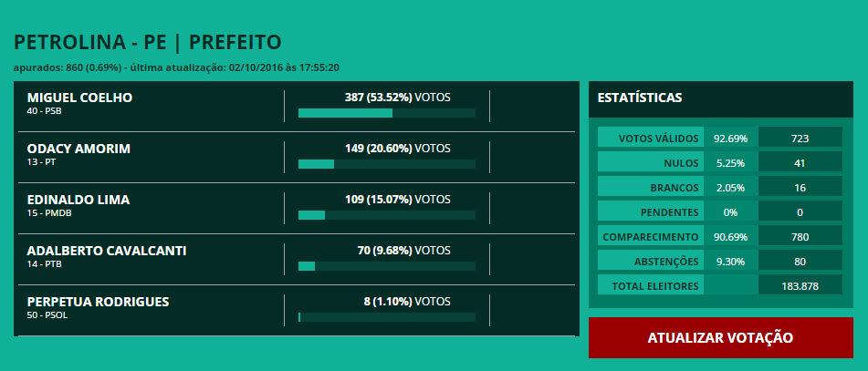Click the Atualizar Votação button

(720, 337)
